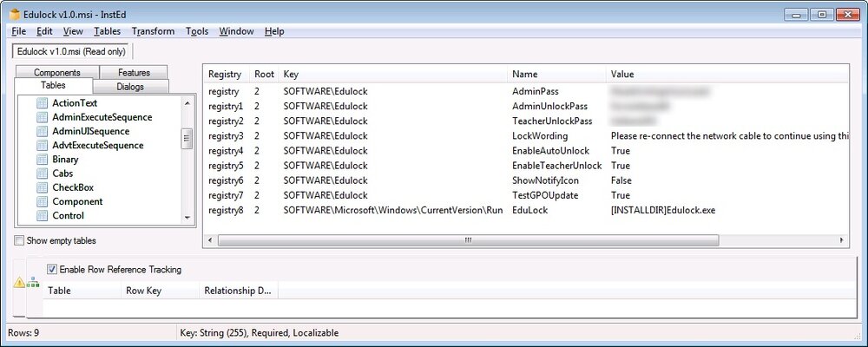Click the EduLock name cell
868x347 pixels.
coord(529,211)
